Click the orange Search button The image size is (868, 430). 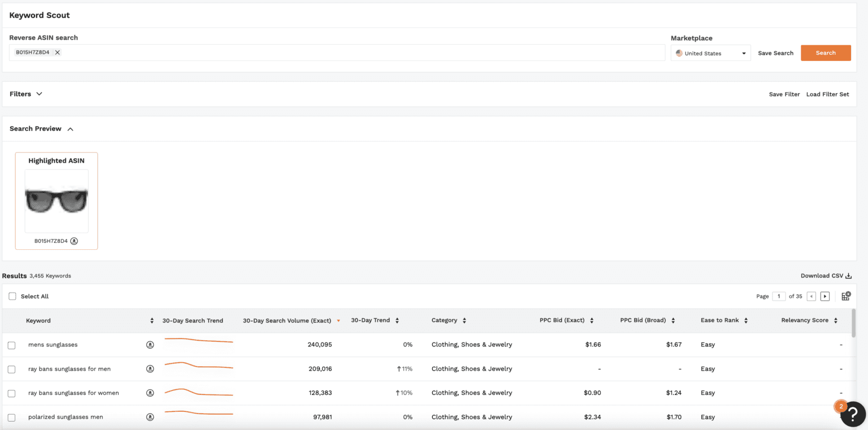[826, 53]
